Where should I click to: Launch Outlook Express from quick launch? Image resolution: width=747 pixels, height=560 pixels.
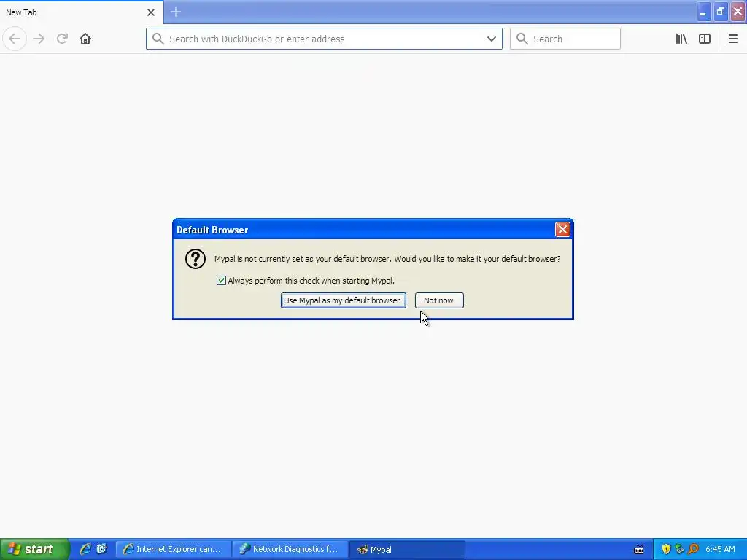[x=101, y=549]
